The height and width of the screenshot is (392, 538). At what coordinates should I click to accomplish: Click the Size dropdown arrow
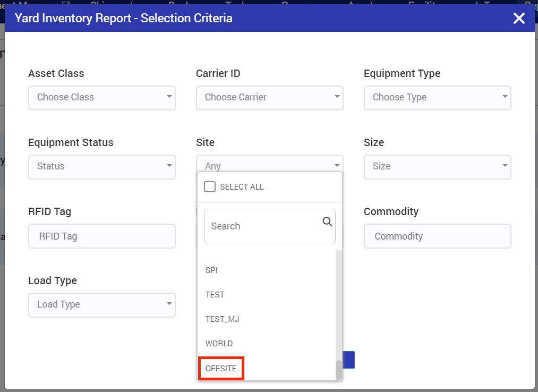(x=505, y=165)
